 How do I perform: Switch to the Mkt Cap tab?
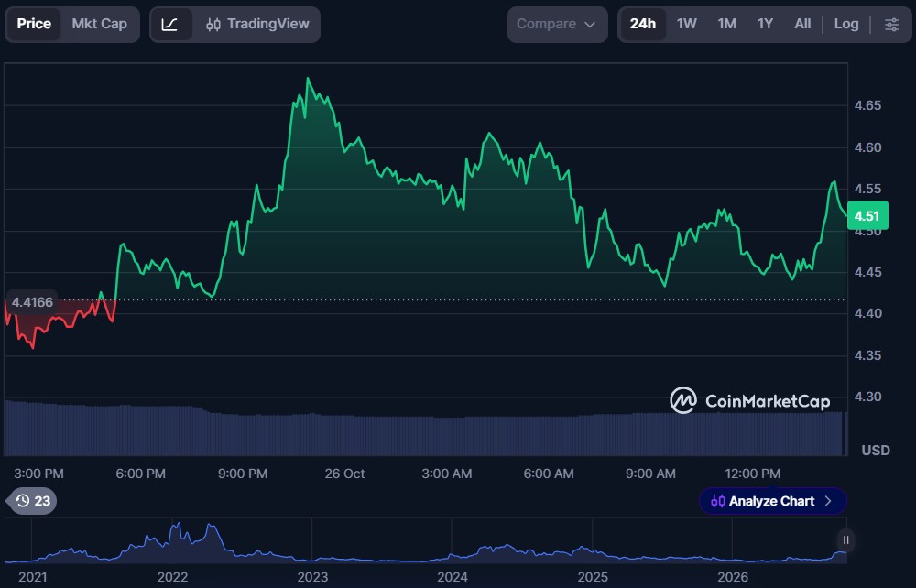click(99, 24)
